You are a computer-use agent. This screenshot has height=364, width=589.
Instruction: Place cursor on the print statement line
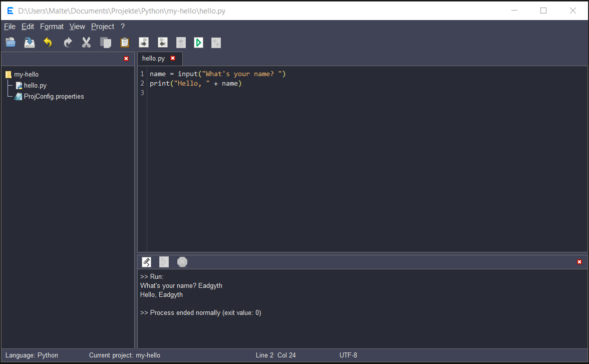click(196, 84)
